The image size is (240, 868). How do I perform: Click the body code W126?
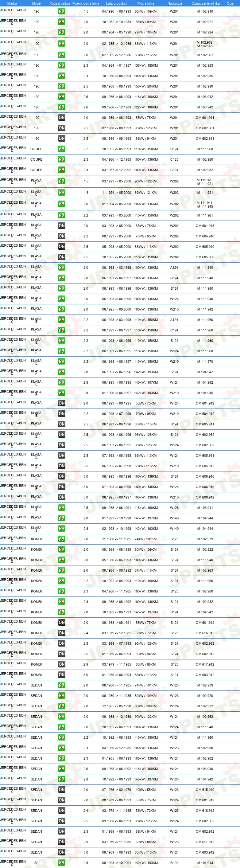(174, 508)
